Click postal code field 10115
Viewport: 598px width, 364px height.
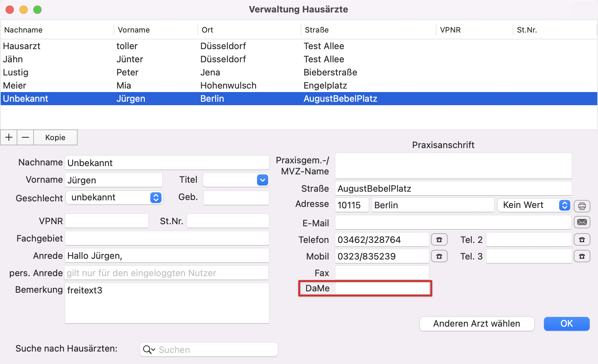[352, 205]
